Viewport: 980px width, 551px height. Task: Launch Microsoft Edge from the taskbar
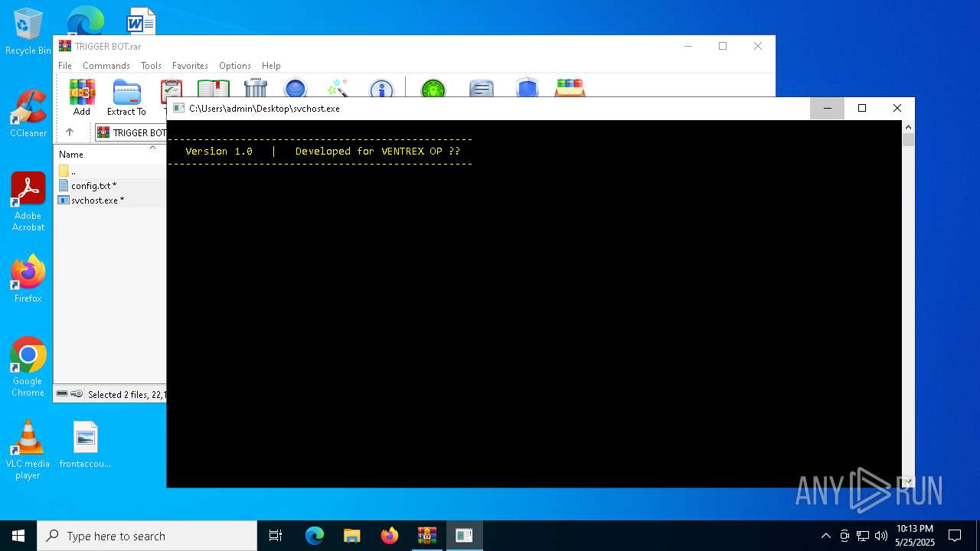[x=315, y=536]
